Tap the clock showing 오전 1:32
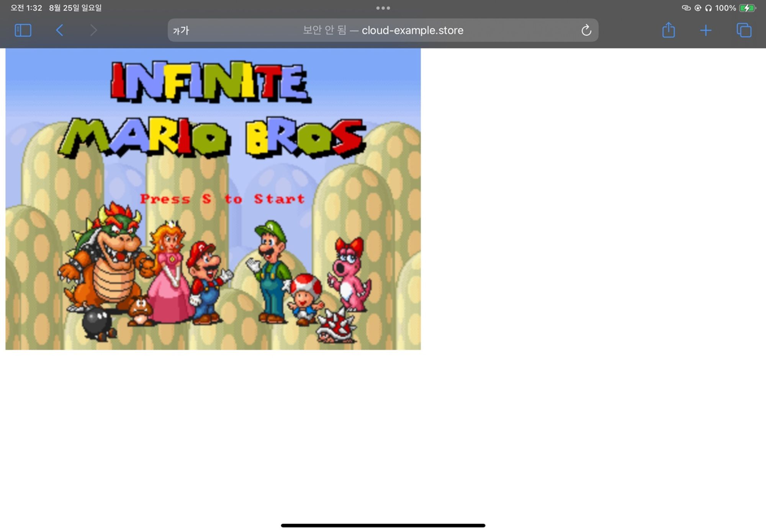Viewport: 766px width, 532px height. click(x=26, y=8)
